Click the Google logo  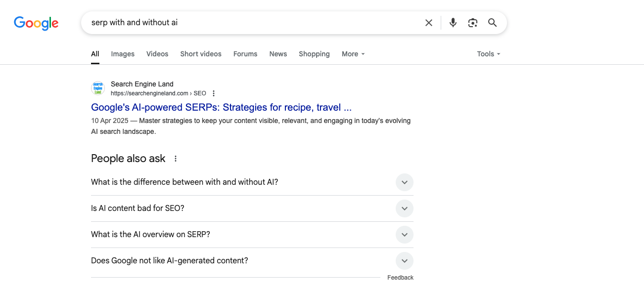click(36, 23)
